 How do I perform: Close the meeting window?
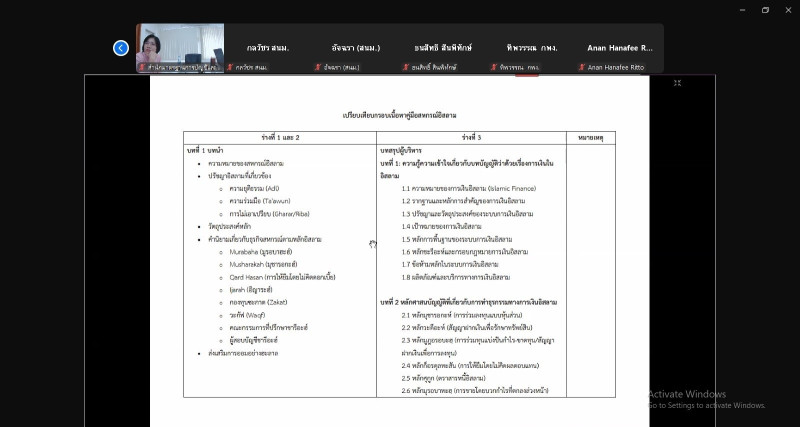(788, 10)
